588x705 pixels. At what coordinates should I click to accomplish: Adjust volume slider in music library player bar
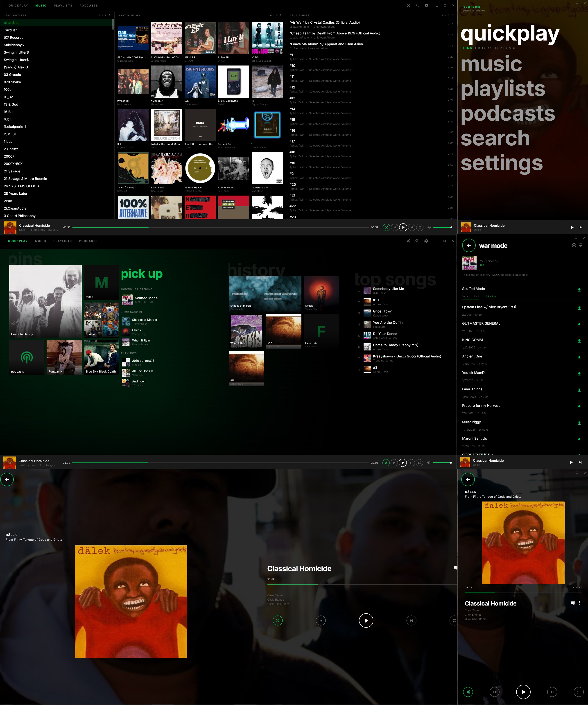pos(442,227)
